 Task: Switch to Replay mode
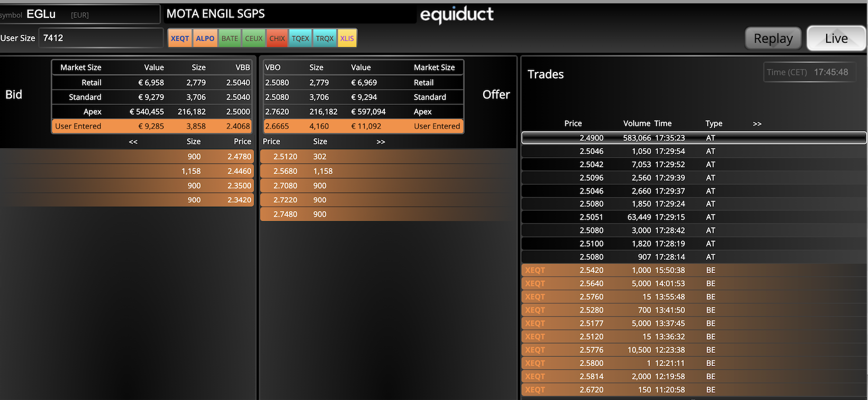[773, 38]
